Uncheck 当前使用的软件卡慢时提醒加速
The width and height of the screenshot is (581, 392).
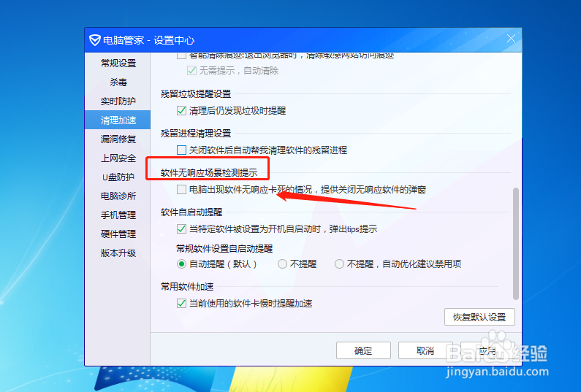click(181, 304)
